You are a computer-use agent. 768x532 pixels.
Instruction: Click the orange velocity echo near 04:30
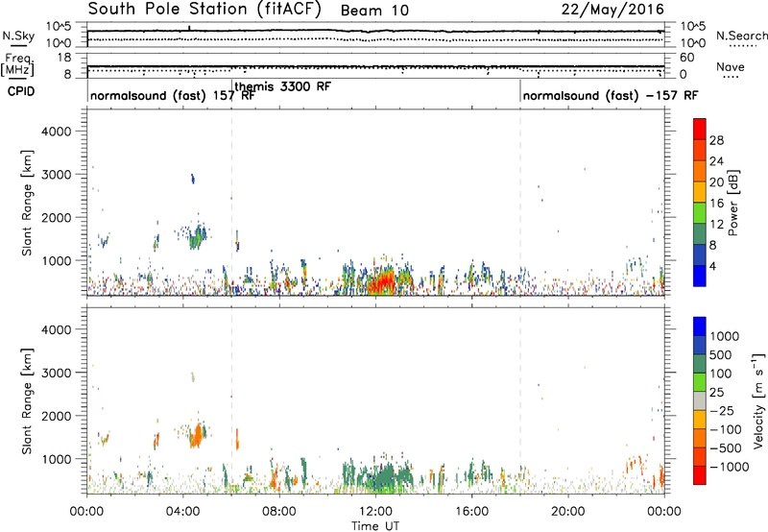pos(197,436)
